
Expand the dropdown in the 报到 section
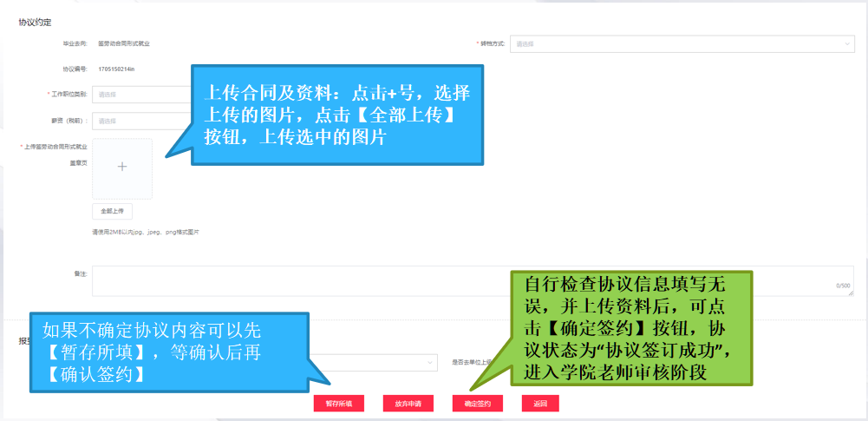tap(430, 362)
